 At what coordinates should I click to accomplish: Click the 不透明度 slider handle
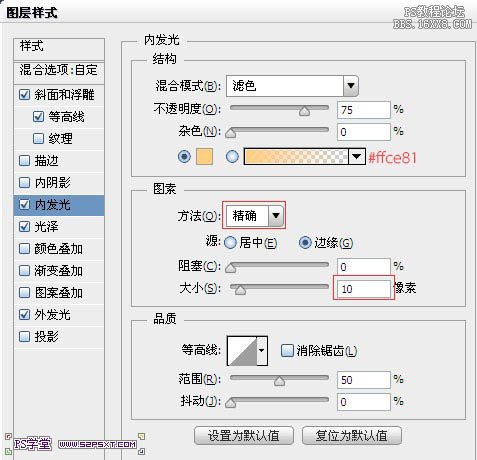304,111
